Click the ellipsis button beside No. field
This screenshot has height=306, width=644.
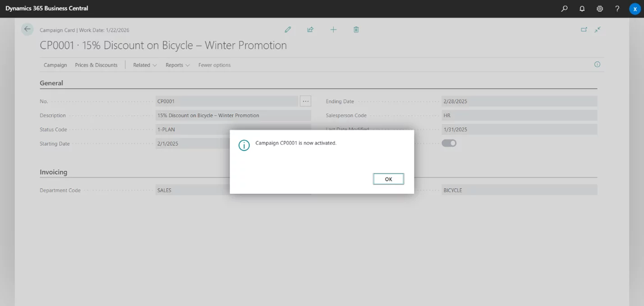point(305,102)
